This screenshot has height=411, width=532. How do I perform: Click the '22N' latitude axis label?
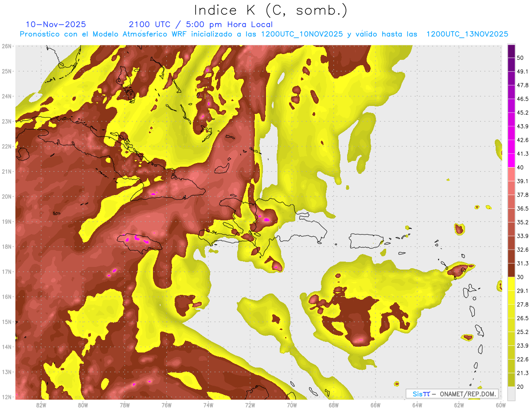click(7, 146)
